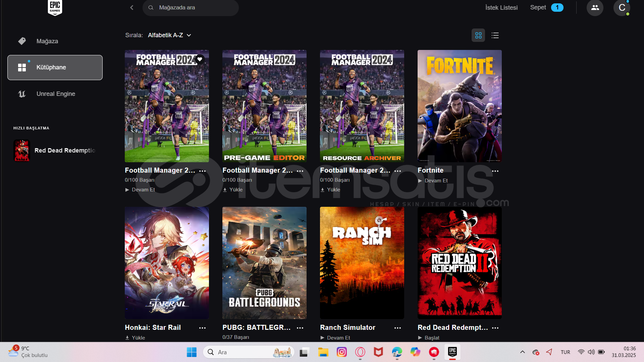The image size is (644, 362).
Task: Select Kütüphane in sidebar
Action: click(x=55, y=67)
